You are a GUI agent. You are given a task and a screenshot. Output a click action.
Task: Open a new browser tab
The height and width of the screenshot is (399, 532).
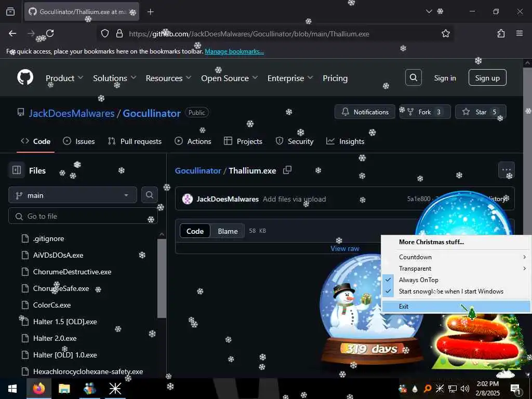pyautogui.click(x=151, y=12)
